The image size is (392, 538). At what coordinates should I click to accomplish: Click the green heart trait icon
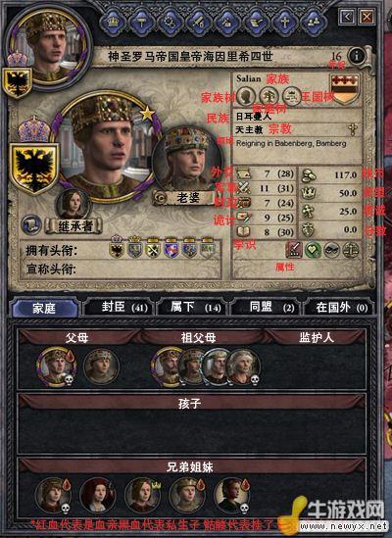[x=313, y=251]
